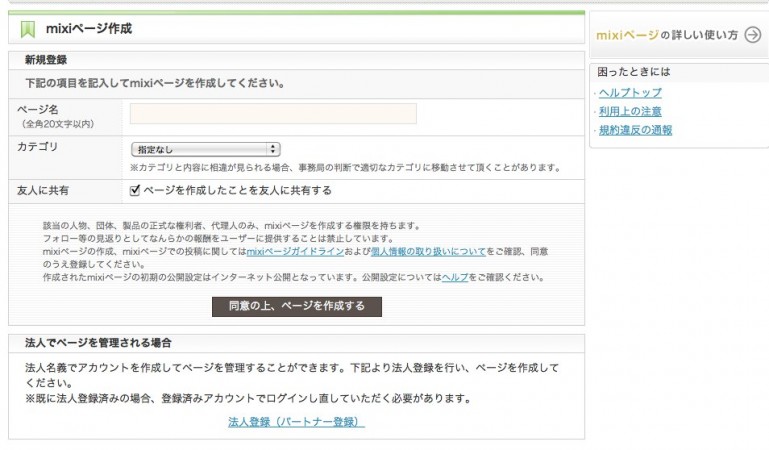
Task: Click the ページ名 field label
Action: [x=39, y=108]
